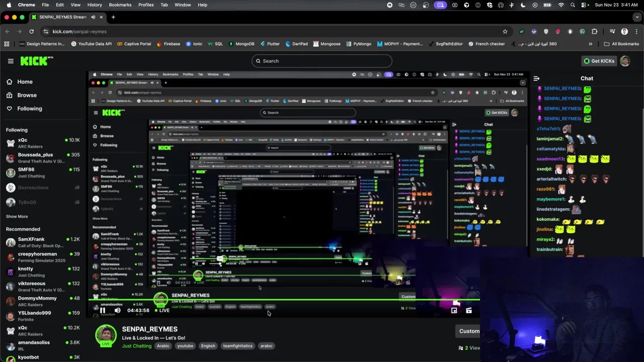This screenshot has width=644, height=362.
Task: Click picture-in-picture icon in video player
Action: pyautogui.click(x=454, y=310)
